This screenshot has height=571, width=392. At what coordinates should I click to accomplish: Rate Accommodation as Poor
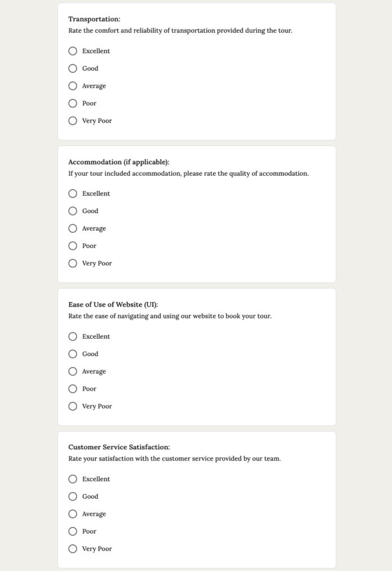pyautogui.click(x=73, y=246)
